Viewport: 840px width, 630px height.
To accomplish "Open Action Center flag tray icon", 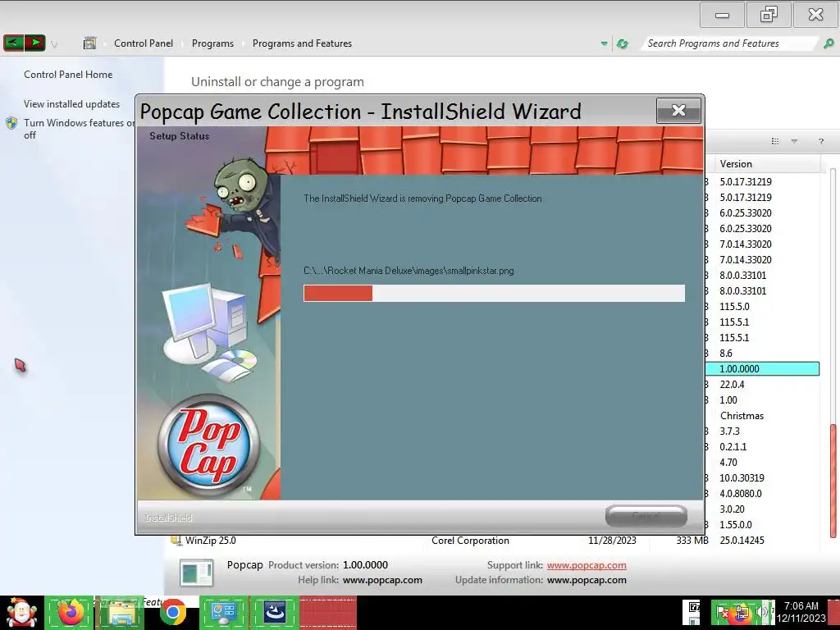I will [x=722, y=612].
